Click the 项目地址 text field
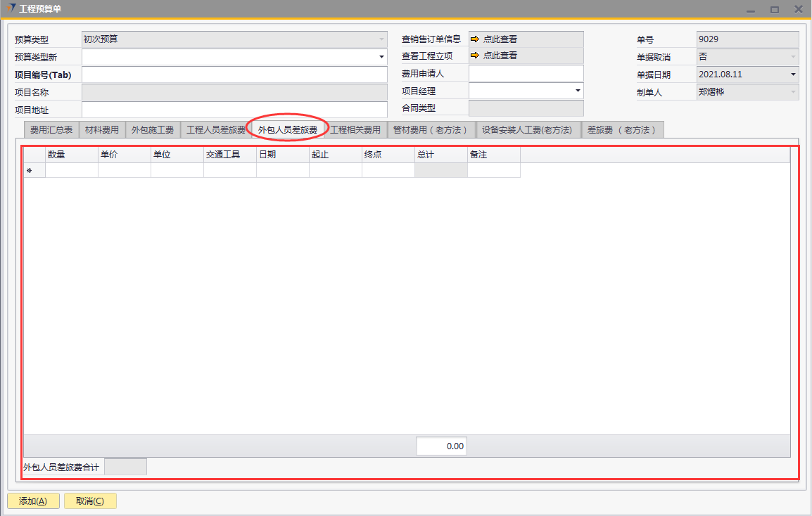 (x=234, y=110)
